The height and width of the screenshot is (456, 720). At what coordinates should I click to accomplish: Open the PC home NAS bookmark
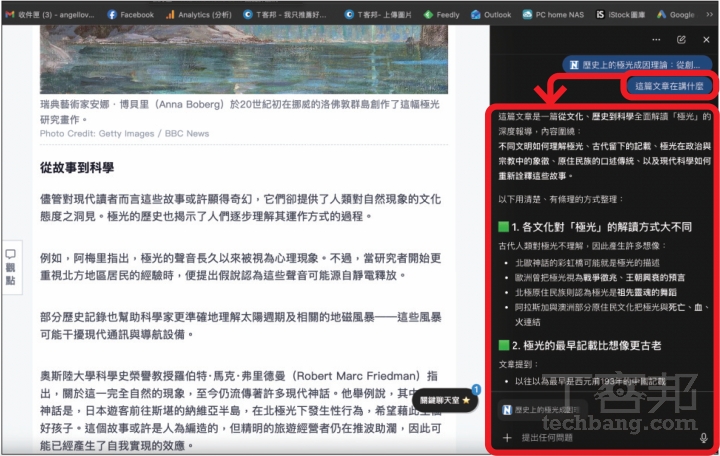click(553, 15)
